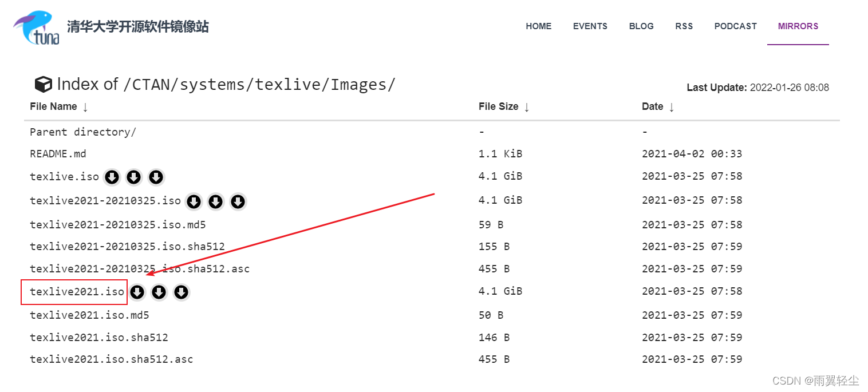Open texlive2021.iso.md5 link

click(89, 315)
